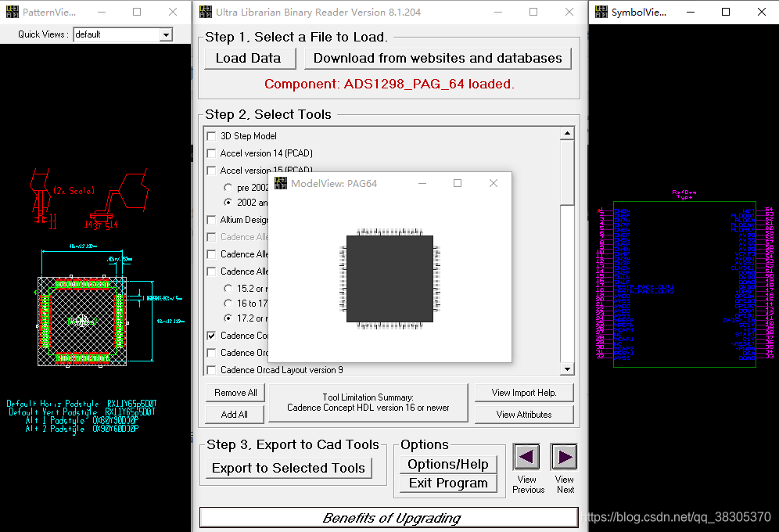Image resolution: width=779 pixels, height=532 pixels.
Task: Click Add All button
Action: pyautogui.click(x=235, y=415)
